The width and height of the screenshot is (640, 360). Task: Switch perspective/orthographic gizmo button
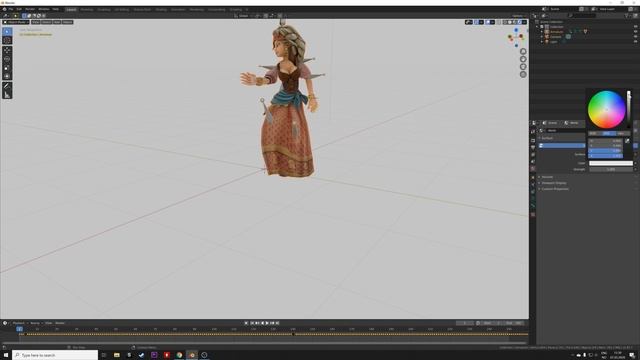click(523, 74)
